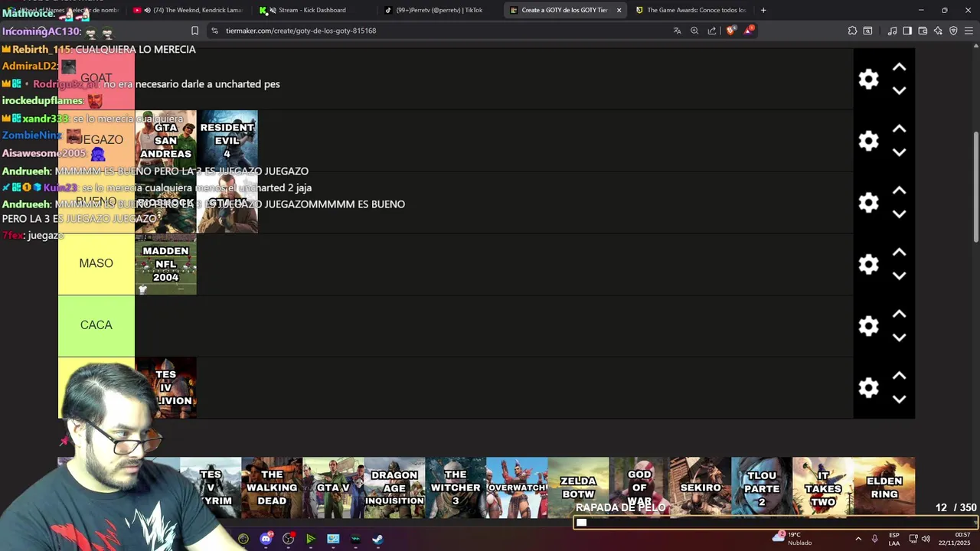Pick The Witcher 3 tile
The height and width of the screenshot is (551, 980).
pyautogui.click(x=456, y=487)
